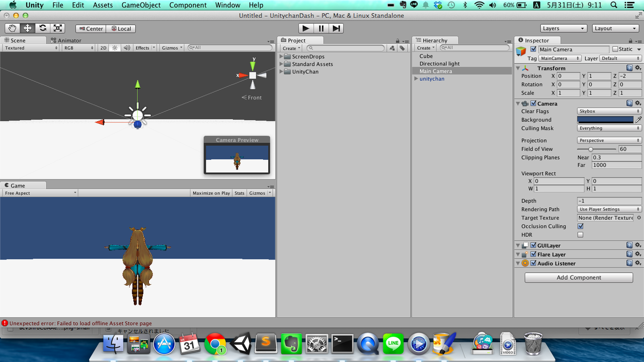
Task: Click the Background color swatch
Action: [605, 120]
